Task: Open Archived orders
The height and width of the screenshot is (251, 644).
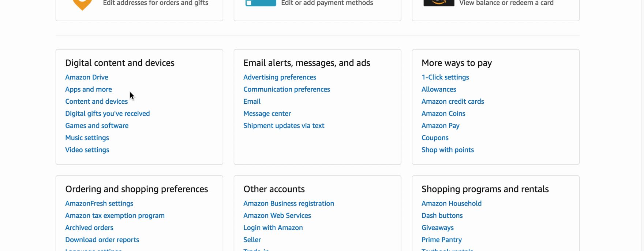Action: (x=89, y=228)
